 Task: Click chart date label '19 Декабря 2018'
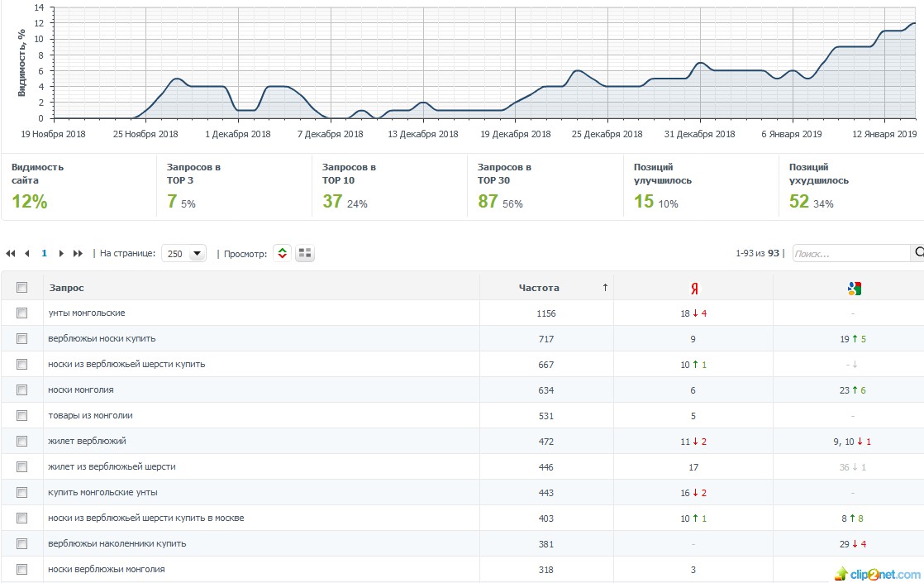point(516,134)
